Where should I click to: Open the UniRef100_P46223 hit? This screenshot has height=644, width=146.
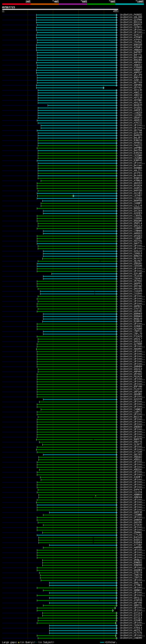(131, 146)
